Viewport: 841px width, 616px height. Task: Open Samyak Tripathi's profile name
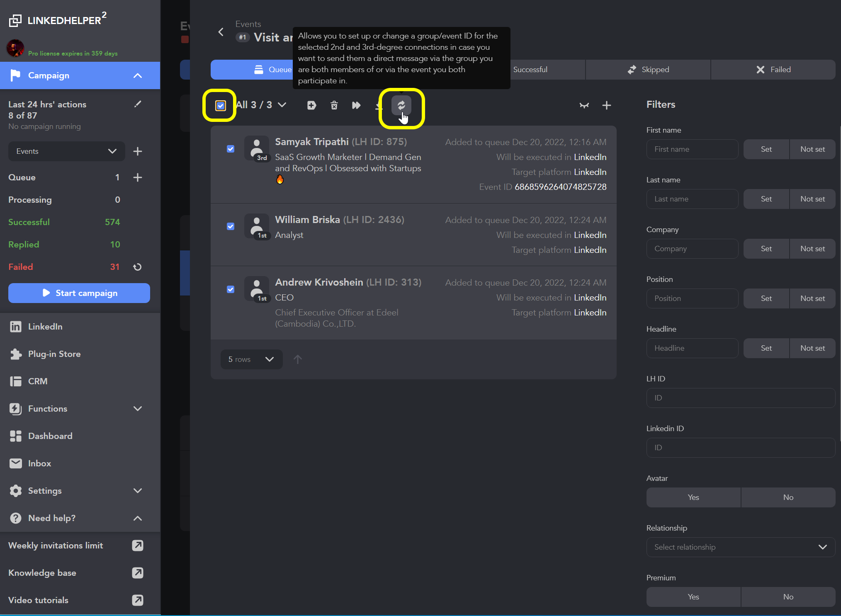[312, 142]
